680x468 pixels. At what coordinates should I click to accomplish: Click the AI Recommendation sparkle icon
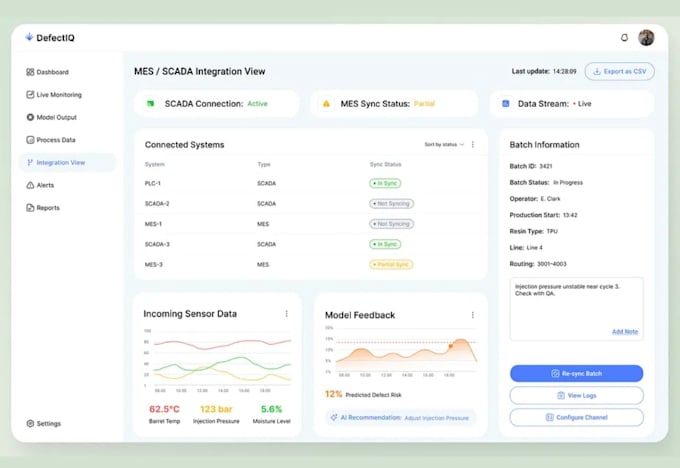click(333, 417)
